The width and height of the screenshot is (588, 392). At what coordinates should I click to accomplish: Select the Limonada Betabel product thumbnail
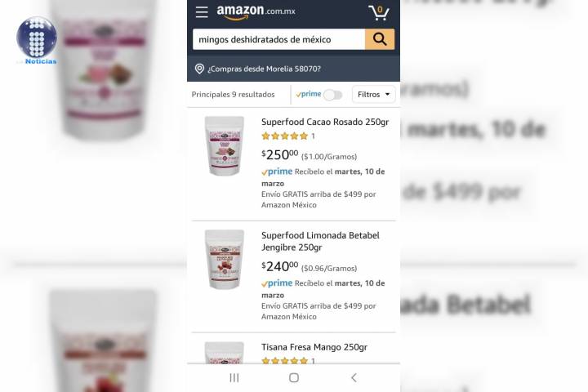(x=225, y=260)
